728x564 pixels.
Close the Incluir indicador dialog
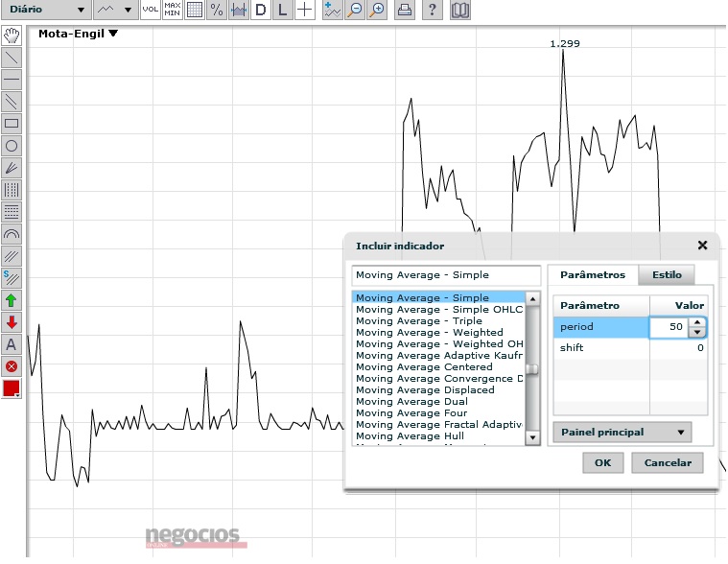[x=702, y=246]
